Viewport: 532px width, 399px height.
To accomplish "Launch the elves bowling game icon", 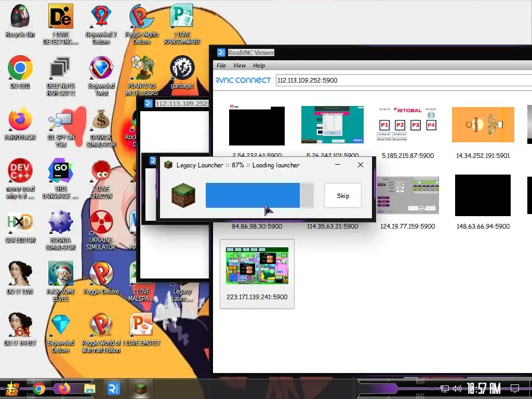I will [x=60, y=281].
